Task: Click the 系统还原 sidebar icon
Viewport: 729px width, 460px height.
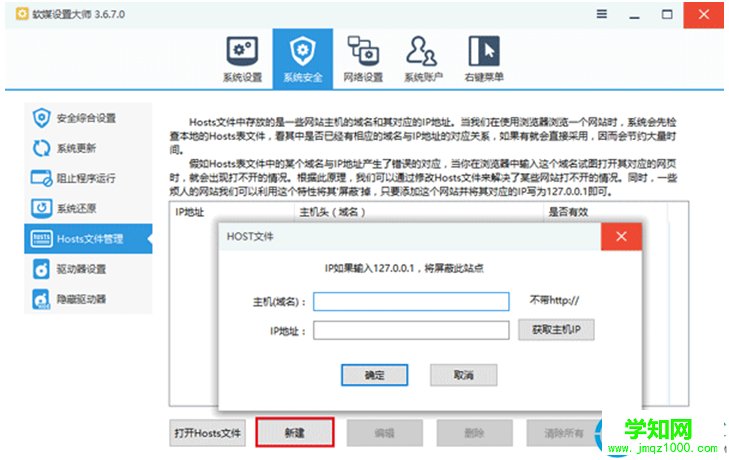Action: 41,208
